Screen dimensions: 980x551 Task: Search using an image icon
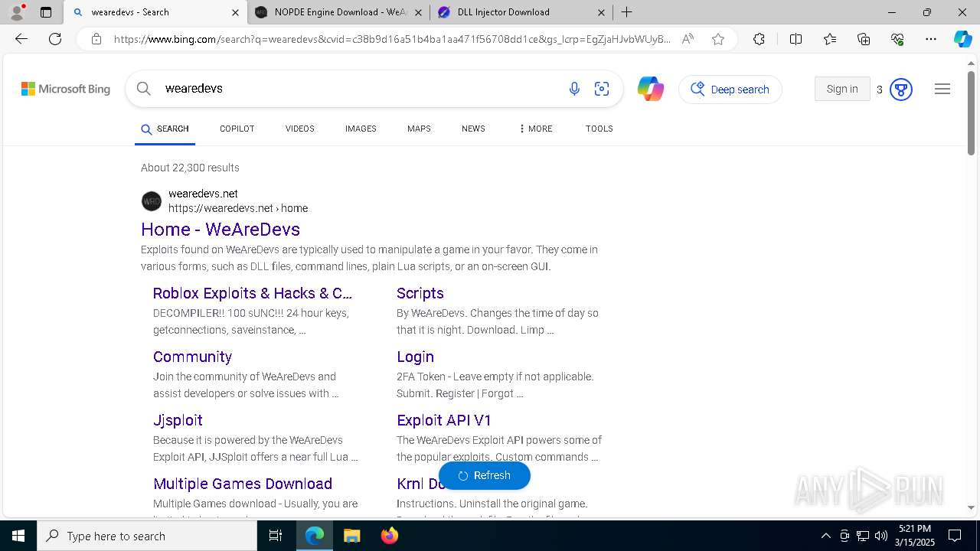[602, 89]
